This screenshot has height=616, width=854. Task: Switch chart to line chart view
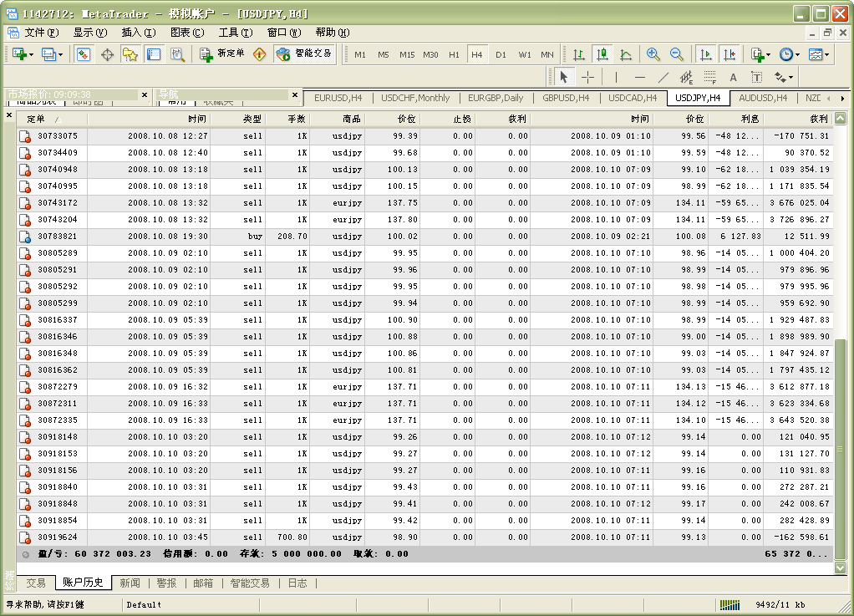coord(626,54)
